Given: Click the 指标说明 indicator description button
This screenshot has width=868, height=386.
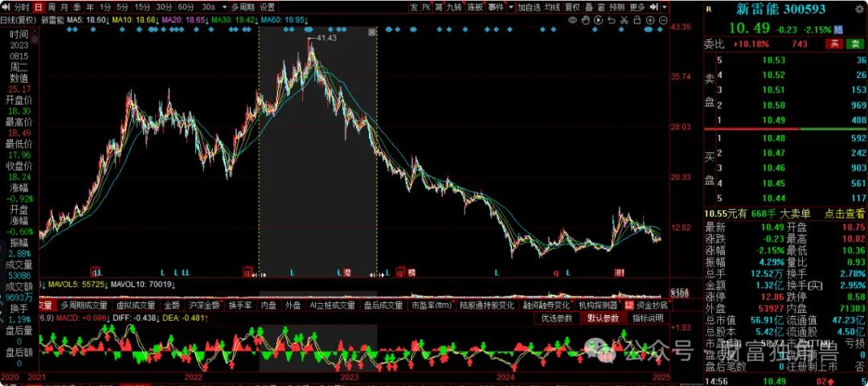Looking at the screenshot, I should click(647, 318).
